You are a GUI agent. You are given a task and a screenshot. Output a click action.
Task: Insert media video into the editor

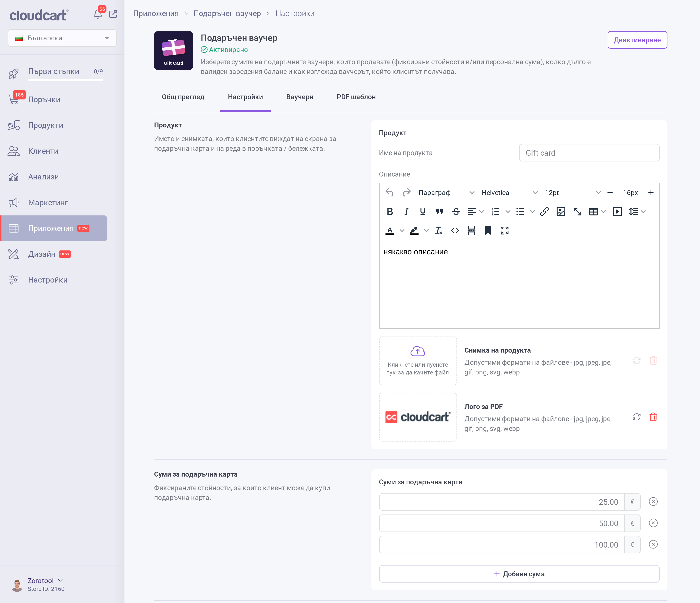(x=617, y=212)
